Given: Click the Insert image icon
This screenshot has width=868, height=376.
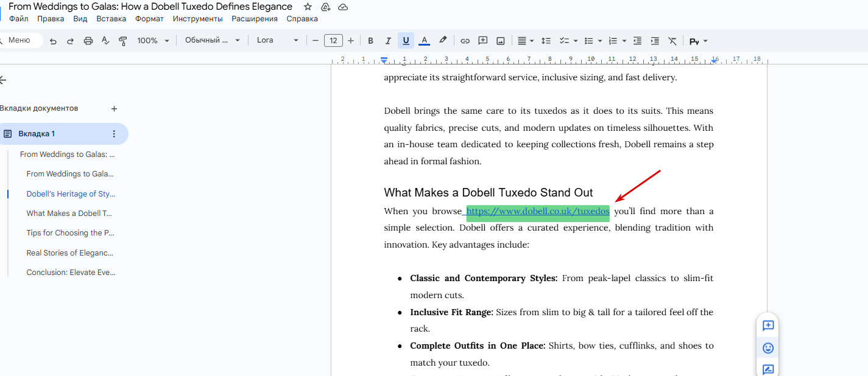Looking at the screenshot, I should (x=500, y=41).
